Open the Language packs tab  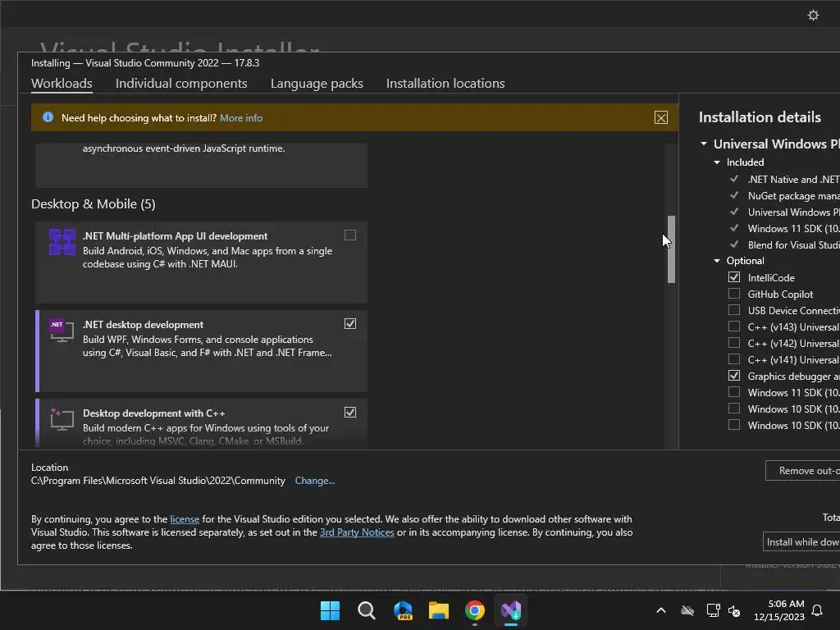point(317,84)
